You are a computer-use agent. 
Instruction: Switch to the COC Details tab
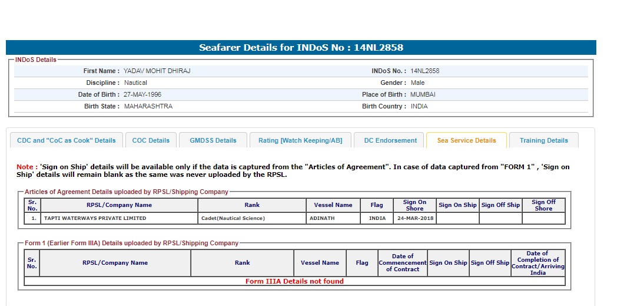coord(151,140)
